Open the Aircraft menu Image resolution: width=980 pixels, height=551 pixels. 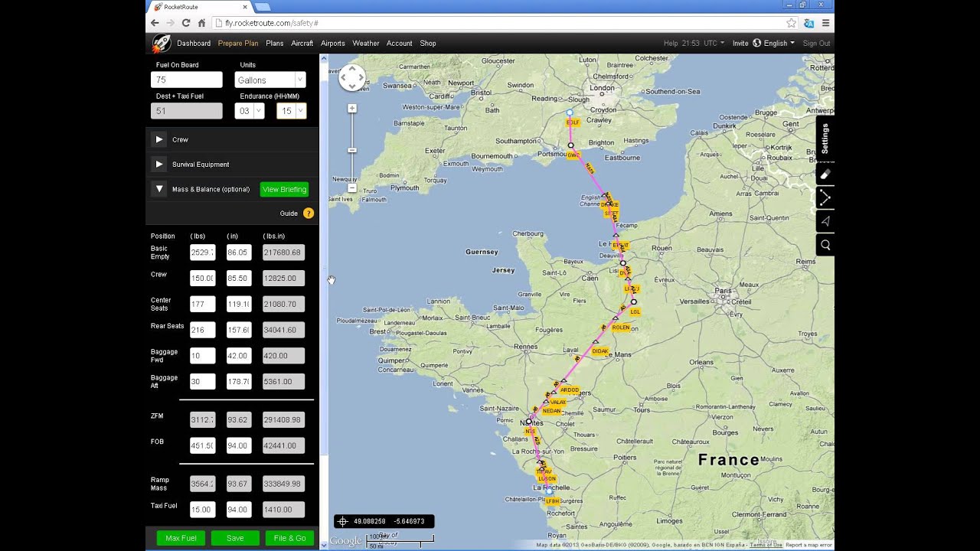click(302, 43)
